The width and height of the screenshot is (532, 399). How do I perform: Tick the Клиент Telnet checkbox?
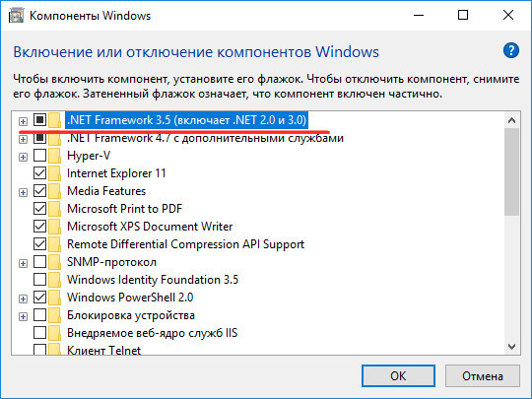point(39,350)
